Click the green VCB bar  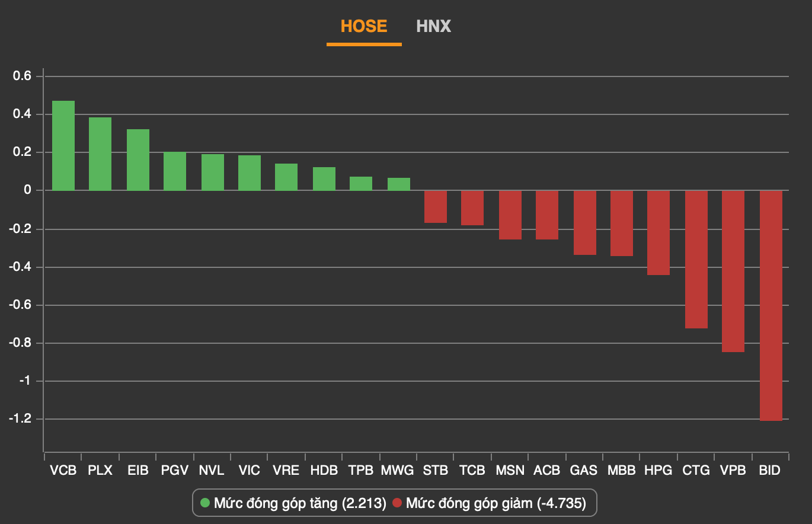(x=63, y=146)
